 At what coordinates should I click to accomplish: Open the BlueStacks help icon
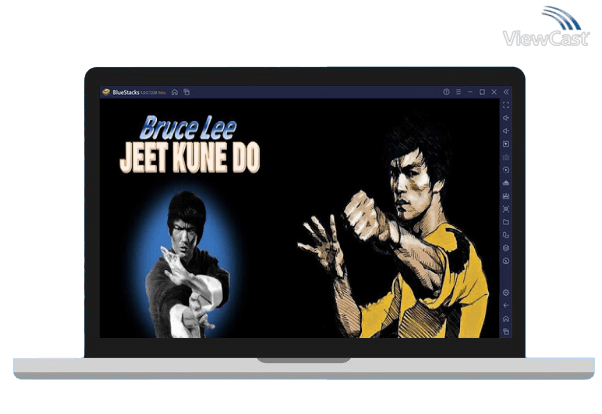446,92
